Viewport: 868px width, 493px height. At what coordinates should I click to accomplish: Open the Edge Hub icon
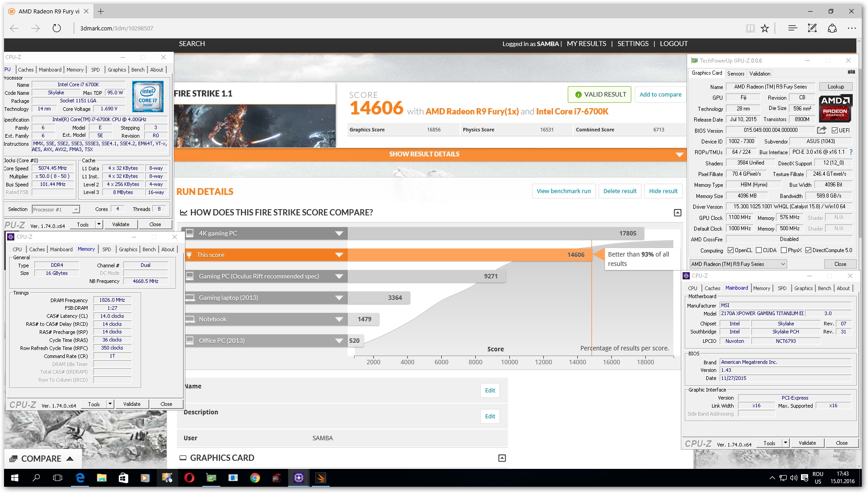pyautogui.click(x=793, y=28)
